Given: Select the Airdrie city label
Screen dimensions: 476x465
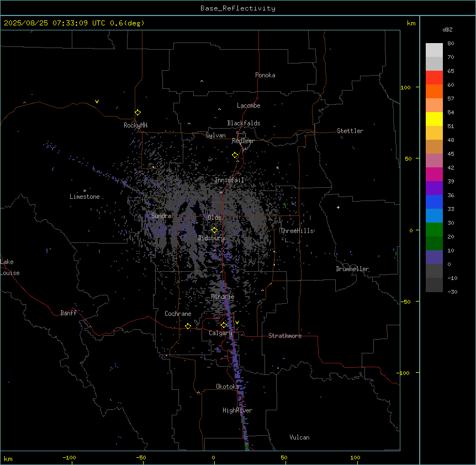Looking at the screenshot, I should point(223,297).
